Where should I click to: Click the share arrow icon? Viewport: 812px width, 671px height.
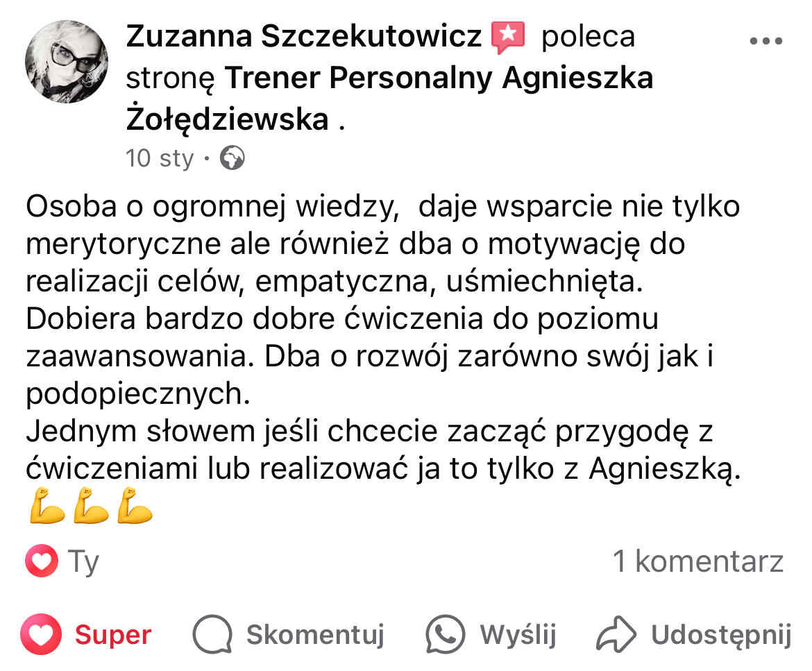tap(616, 635)
